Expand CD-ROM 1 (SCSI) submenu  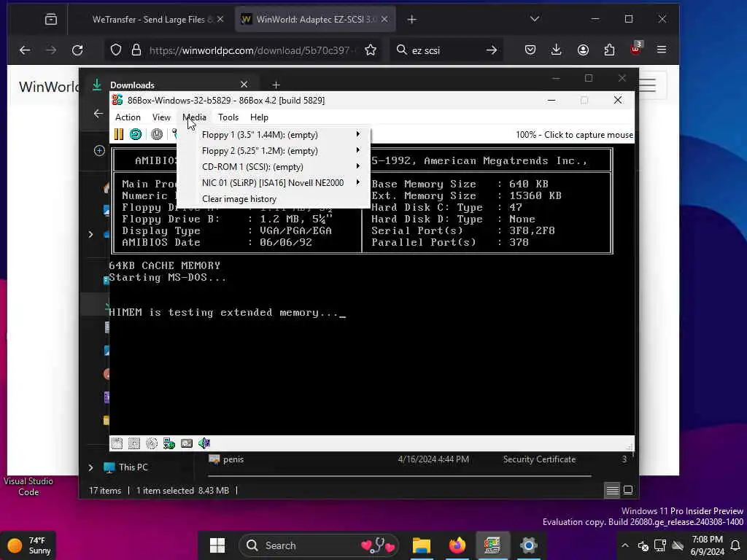[274, 167]
